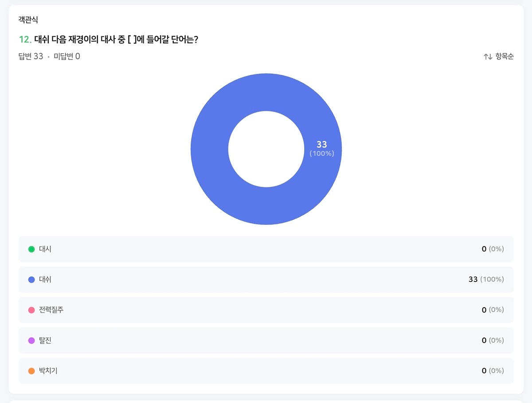Click the 답변 33 response count

[x=31, y=56]
